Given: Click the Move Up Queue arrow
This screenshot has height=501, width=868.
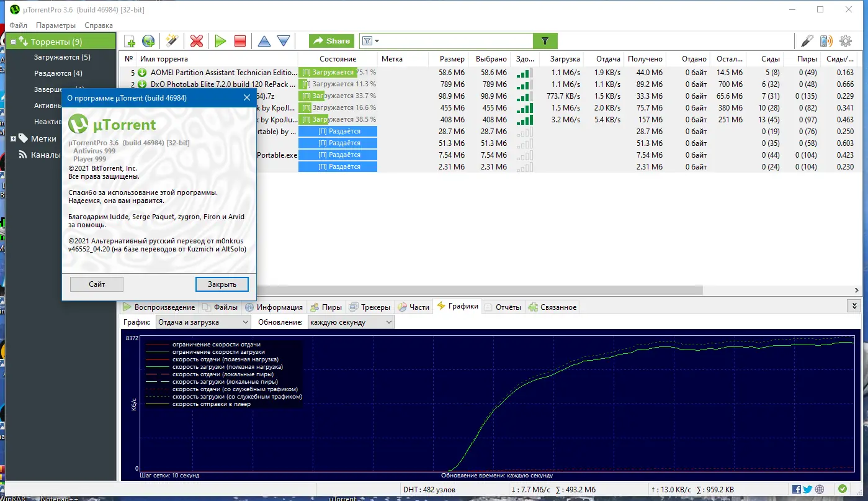Looking at the screenshot, I should (264, 41).
